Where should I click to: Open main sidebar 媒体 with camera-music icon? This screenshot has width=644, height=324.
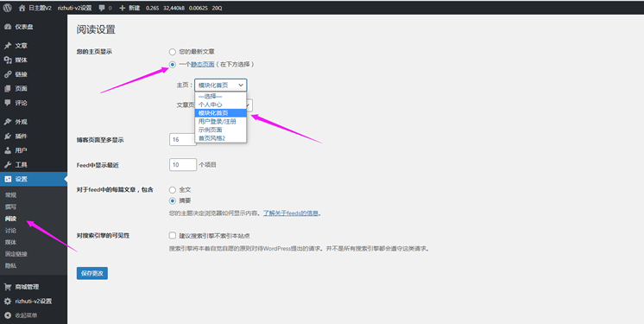(x=8, y=60)
